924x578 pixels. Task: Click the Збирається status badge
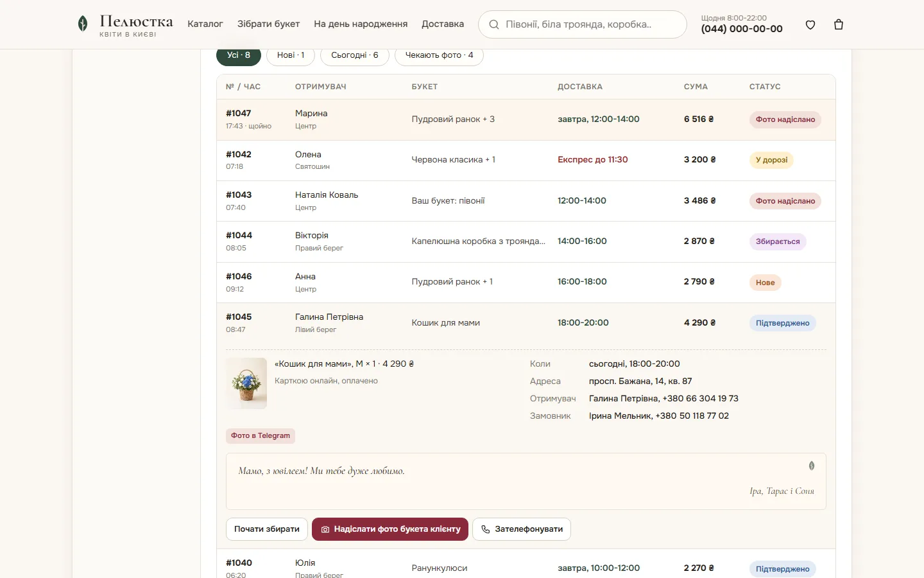[x=778, y=241]
